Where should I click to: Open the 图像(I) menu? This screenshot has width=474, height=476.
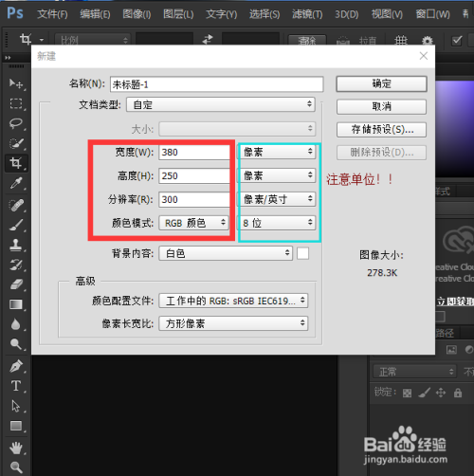point(137,14)
